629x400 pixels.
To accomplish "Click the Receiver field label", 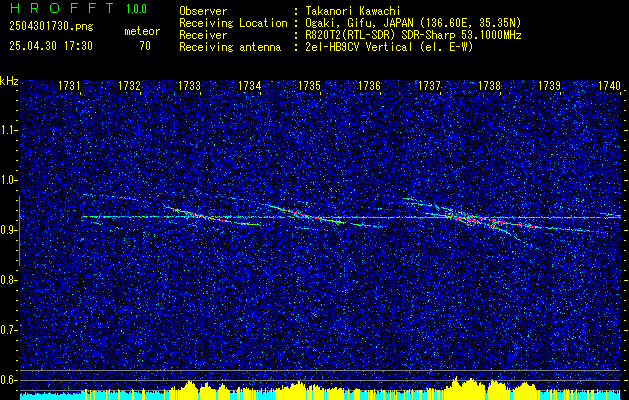I will [x=203, y=35].
